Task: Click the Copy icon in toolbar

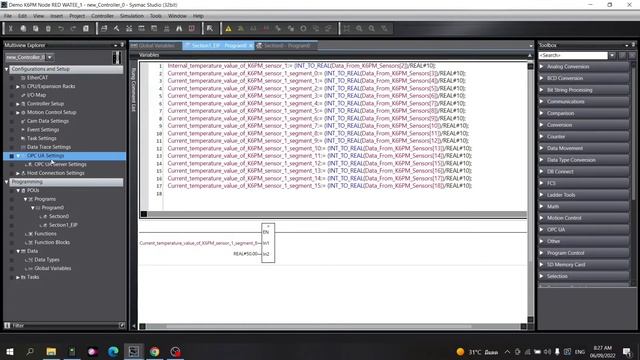Action: click(x=23, y=29)
